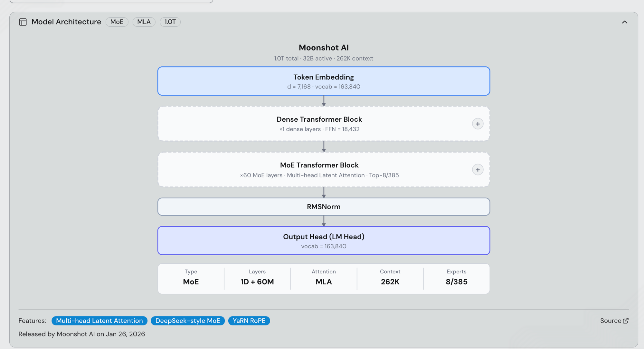This screenshot has height=349, width=644.
Task: Click the MLA tag in header
Action: [x=144, y=22]
